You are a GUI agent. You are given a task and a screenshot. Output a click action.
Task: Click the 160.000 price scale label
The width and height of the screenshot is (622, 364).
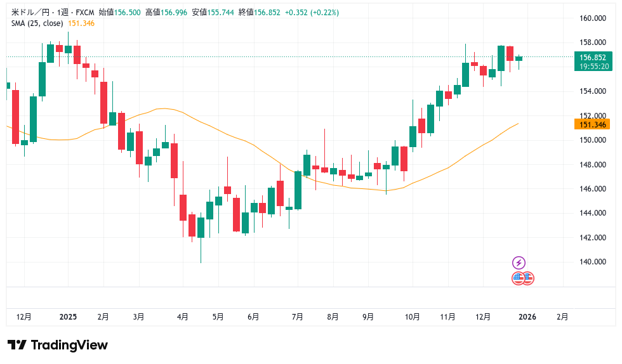click(x=591, y=18)
